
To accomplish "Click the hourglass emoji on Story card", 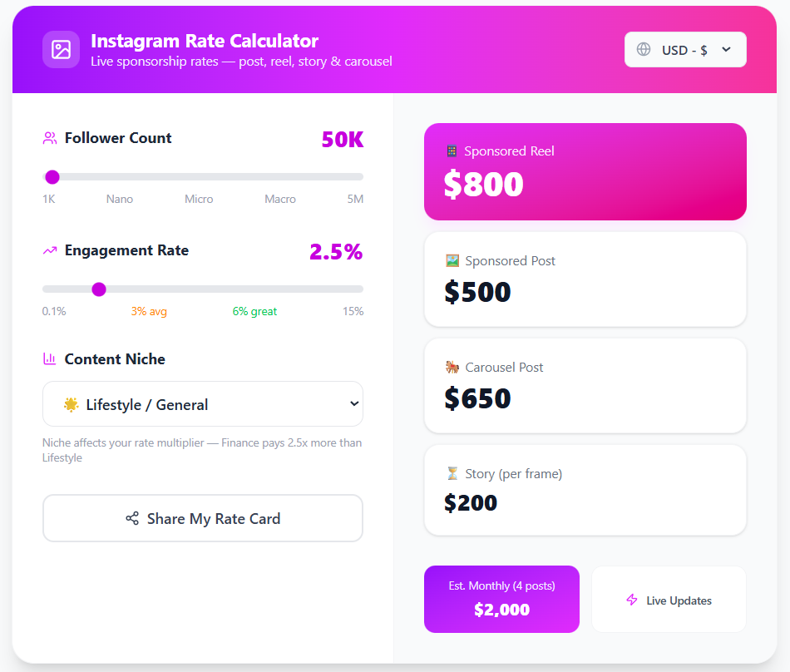I will coord(451,473).
